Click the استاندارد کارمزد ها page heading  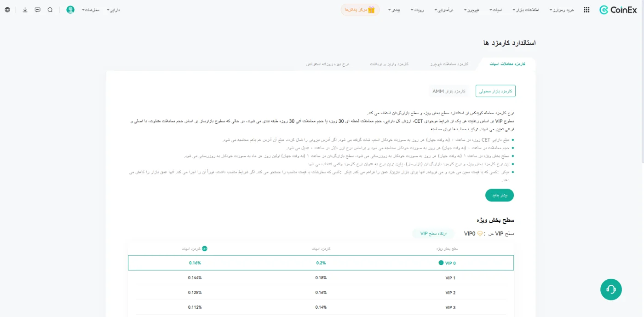pos(509,43)
